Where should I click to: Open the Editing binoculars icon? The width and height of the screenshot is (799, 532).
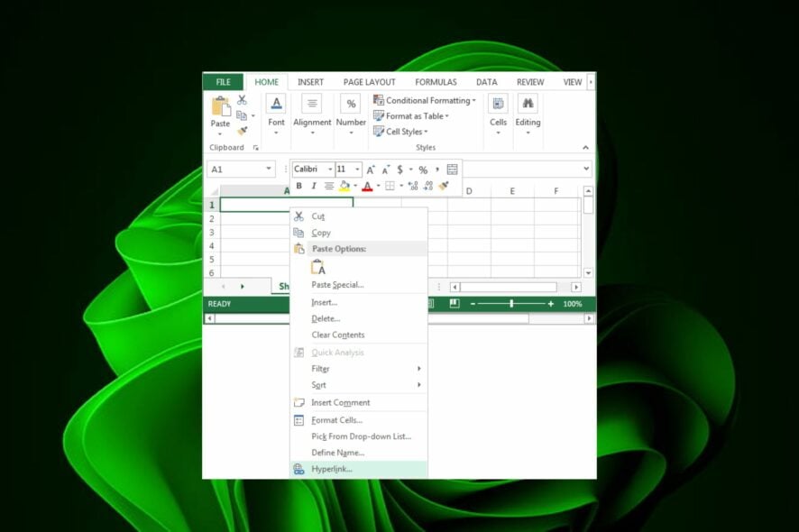point(528,104)
